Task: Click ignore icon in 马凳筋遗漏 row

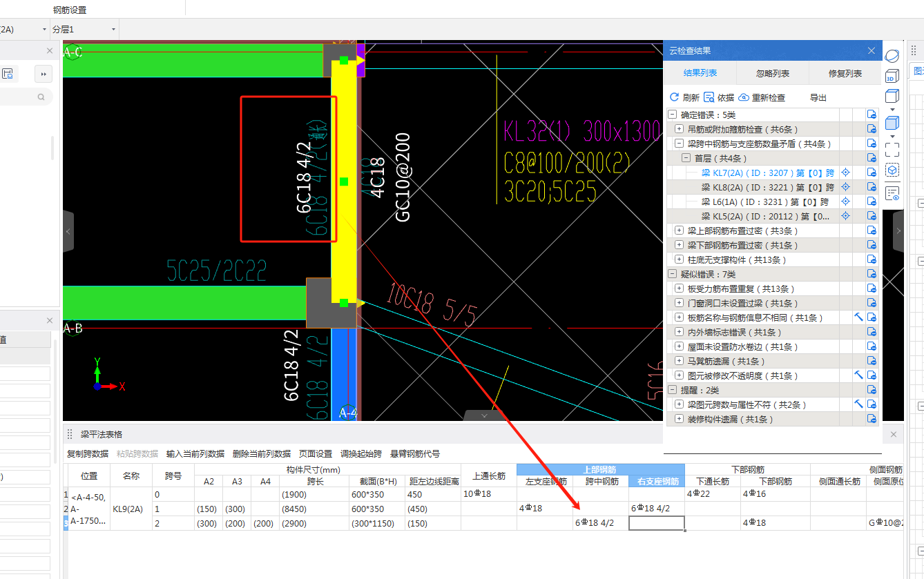Action: pos(872,361)
